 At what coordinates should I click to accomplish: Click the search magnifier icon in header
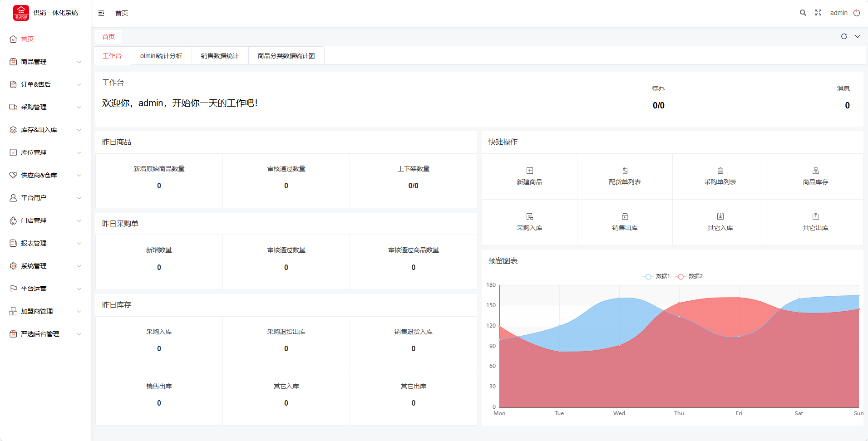803,13
